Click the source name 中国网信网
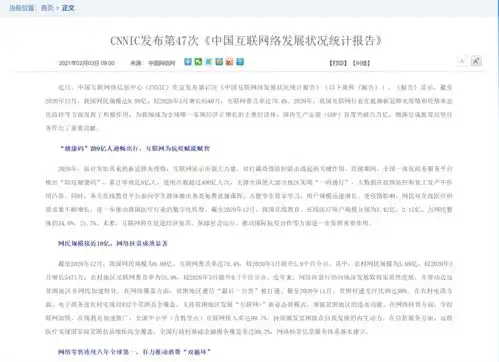Image resolution: width=499 pixels, height=362 pixels. click(x=162, y=63)
